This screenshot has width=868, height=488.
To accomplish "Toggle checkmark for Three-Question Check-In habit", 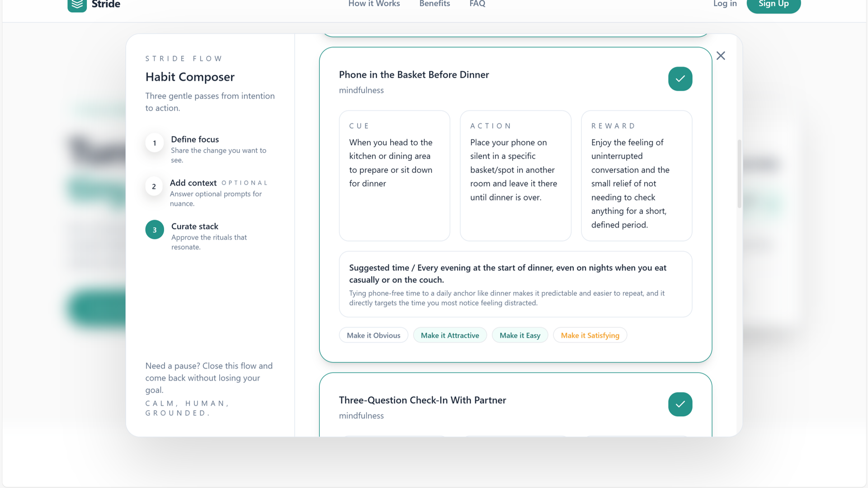I will click(x=680, y=404).
